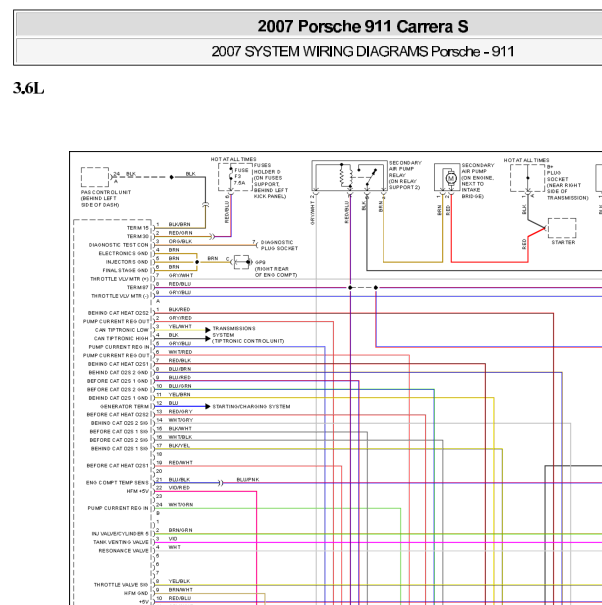Image resolution: width=602 pixels, height=605 pixels.
Task: Click the "WHT/GRY" wire color label
Action: [x=181, y=420]
